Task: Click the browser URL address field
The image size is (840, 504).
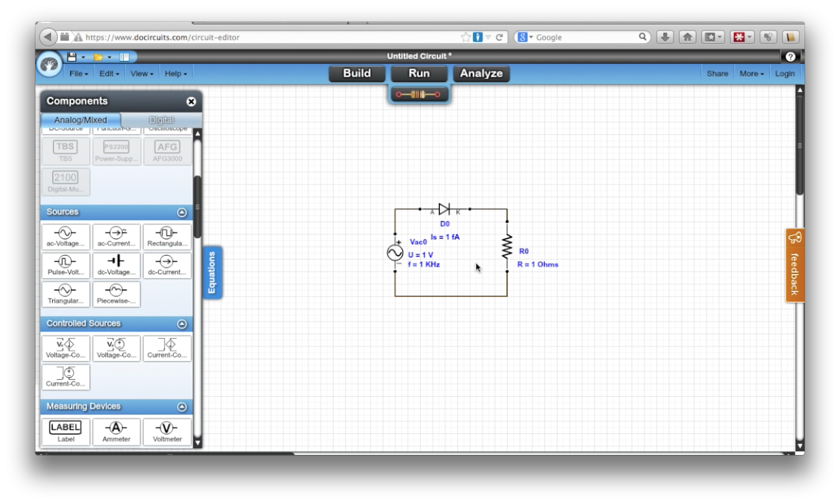Action: (x=272, y=37)
